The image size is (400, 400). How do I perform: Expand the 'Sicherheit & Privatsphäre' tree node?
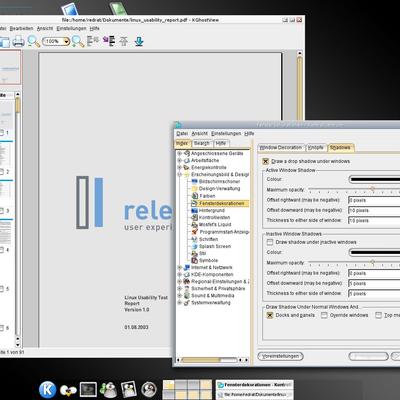(x=180, y=289)
